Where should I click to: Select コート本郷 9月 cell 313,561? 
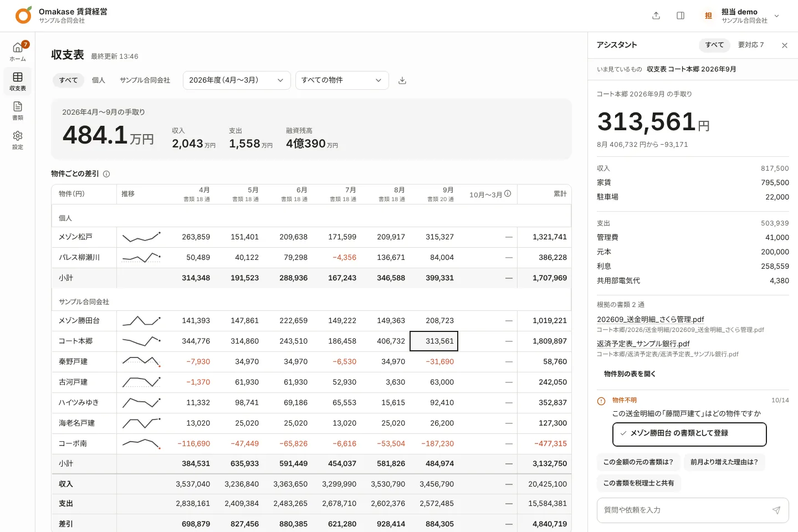click(434, 341)
